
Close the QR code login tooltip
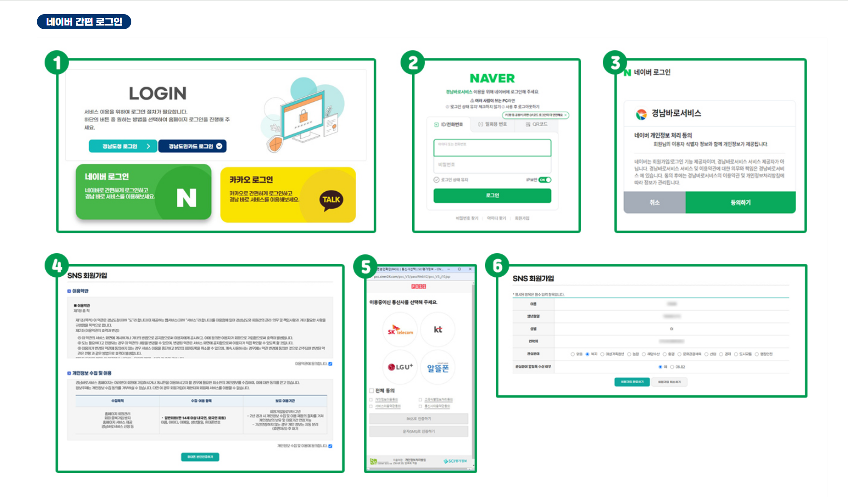(566, 115)
